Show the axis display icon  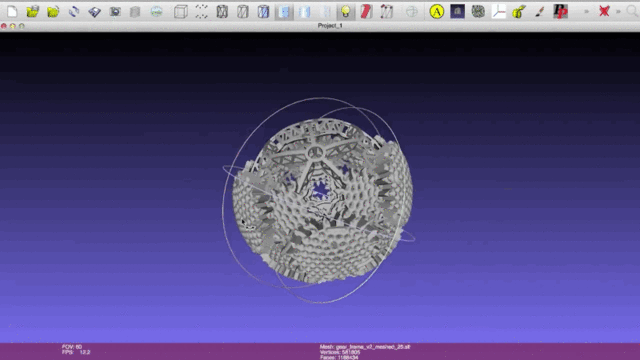[x=498, y=11]
